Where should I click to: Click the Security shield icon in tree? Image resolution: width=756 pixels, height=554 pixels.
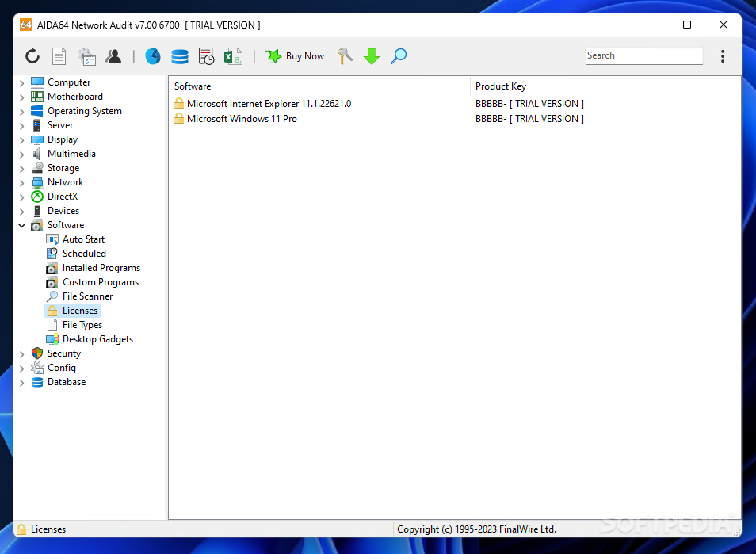tap(37, 353)
